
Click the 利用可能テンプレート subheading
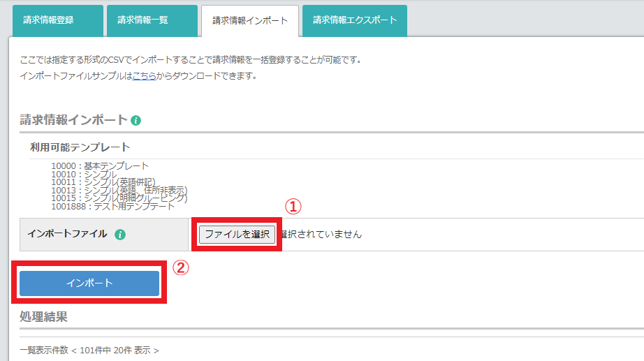pos(80,147)
